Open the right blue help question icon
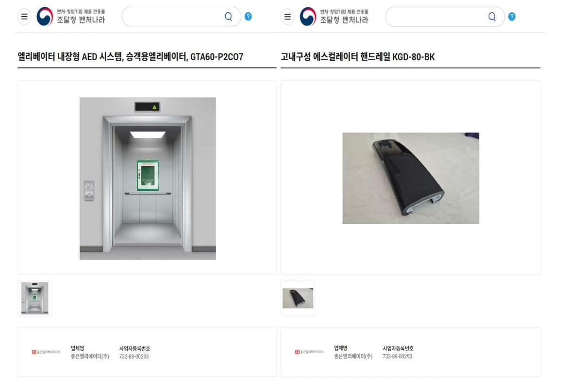568x392 pixels. (x=512, y=16)
